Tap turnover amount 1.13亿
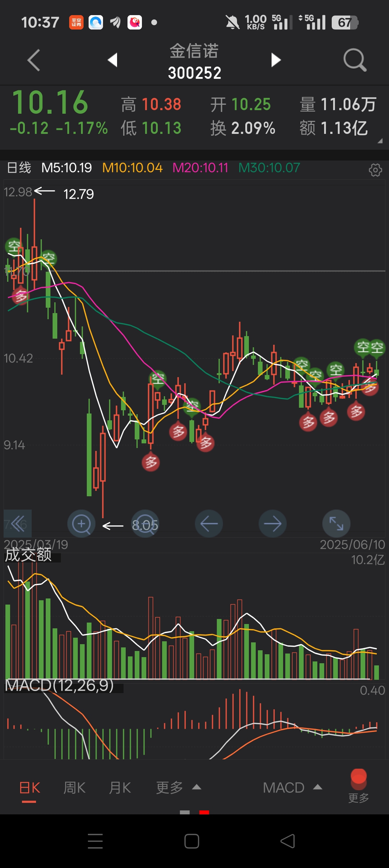The width and height of the screenshot is (389, 868). pyautogui.click(x=344, y=128)
